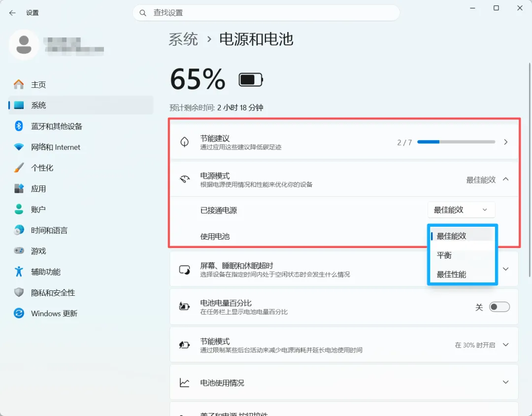Click the Accounts person icon
Viewport: 532px width, 416px height.
tap(19, 209)
